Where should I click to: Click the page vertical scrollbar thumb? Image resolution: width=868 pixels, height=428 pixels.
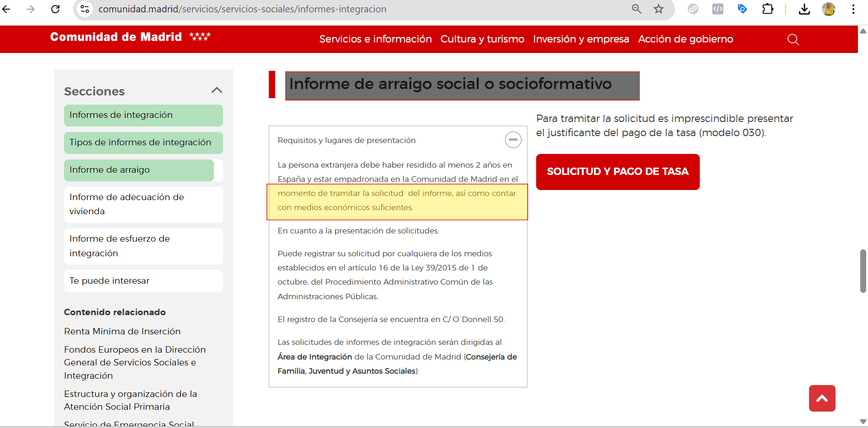coord(863,271)
